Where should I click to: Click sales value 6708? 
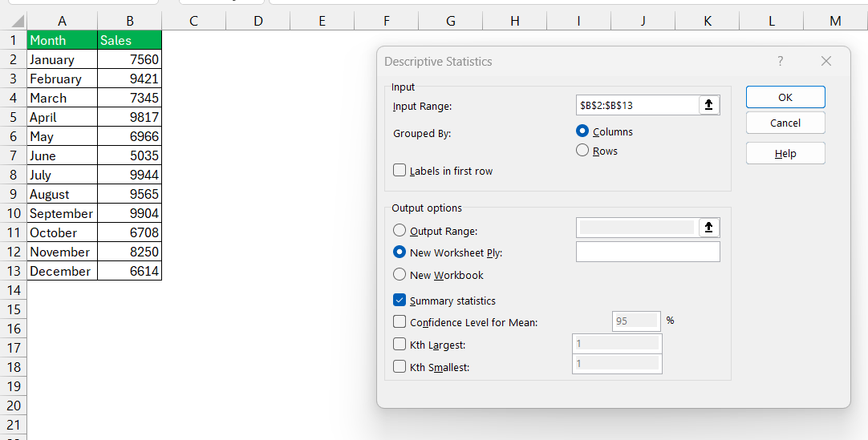[x=129, y=232]
